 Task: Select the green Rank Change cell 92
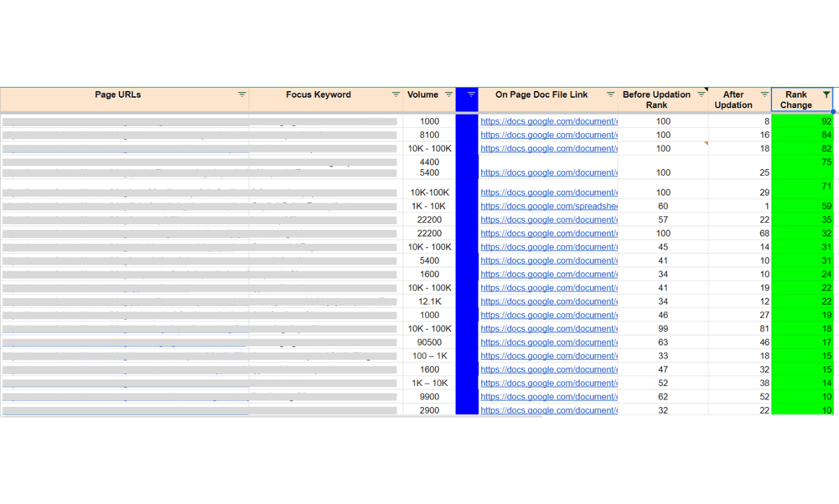tap(802, 121)
